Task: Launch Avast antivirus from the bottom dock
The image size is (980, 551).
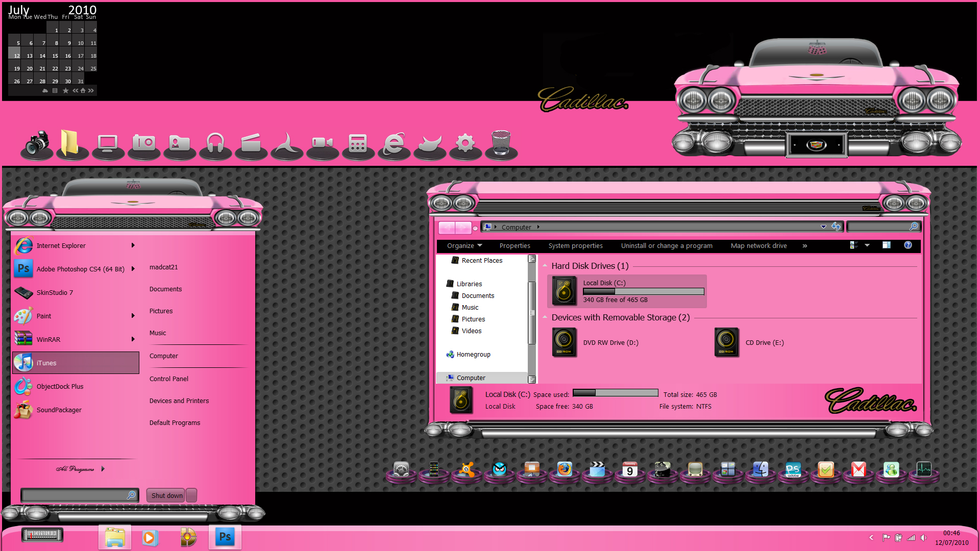Action: point(467,469)
